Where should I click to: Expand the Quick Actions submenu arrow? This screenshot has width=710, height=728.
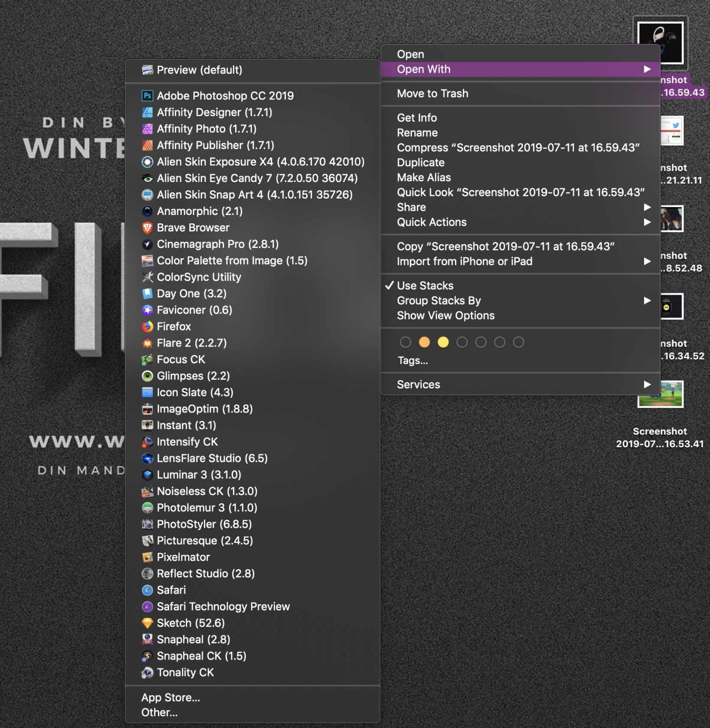647,222
